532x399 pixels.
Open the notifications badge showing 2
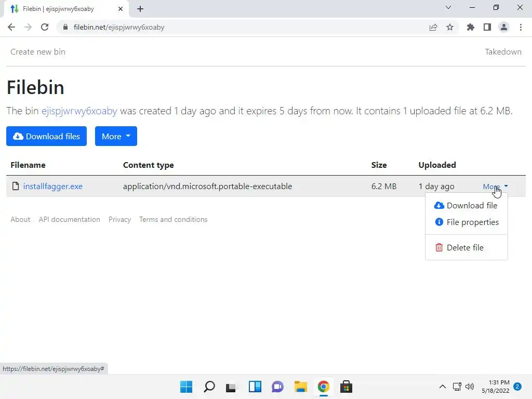click(x=517, y=387)
